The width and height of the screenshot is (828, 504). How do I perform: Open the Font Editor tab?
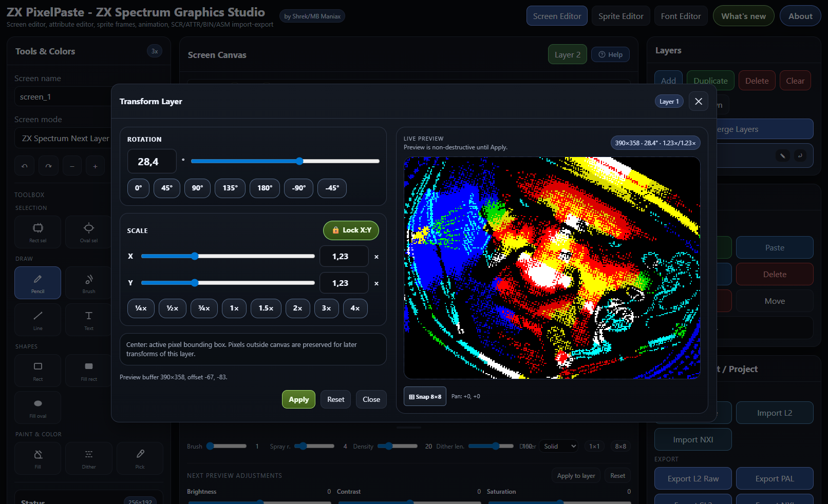pos(681,16)
